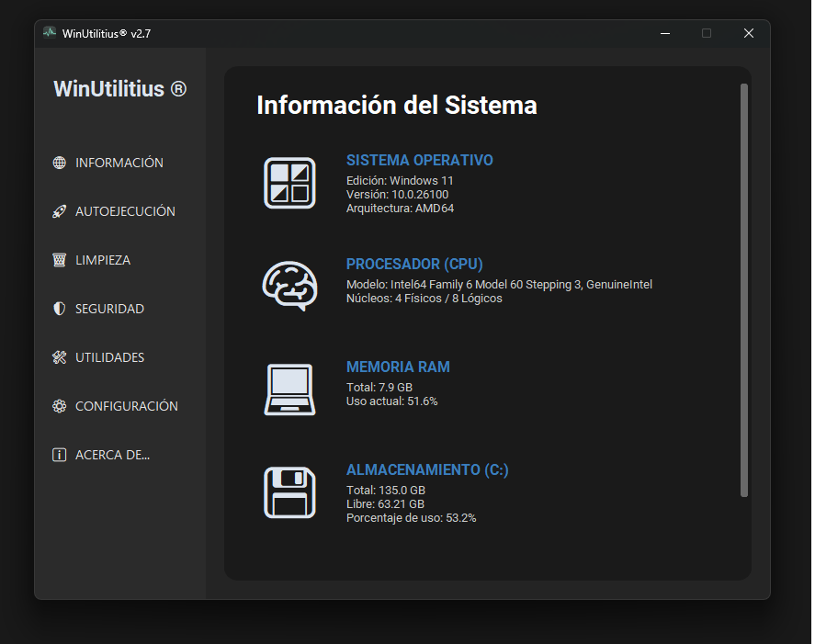This screenshot has width=815, height=644.
Task: Open the LIMPIEZA section
Action: [103, 260]
